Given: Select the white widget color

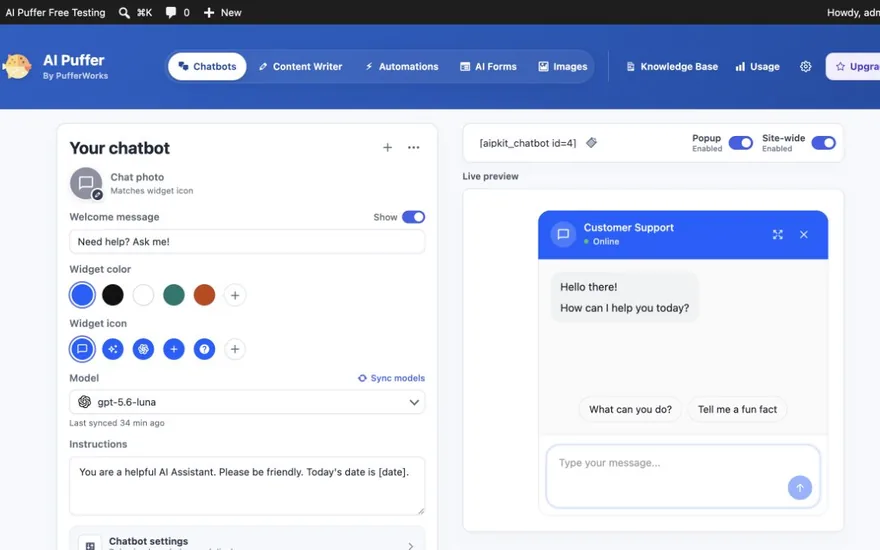Looking at the screenshot, I should [x=143, y=295].
